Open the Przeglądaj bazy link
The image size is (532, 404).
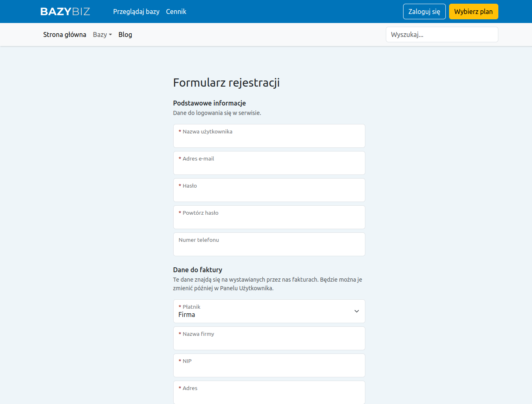click(136, 11)
